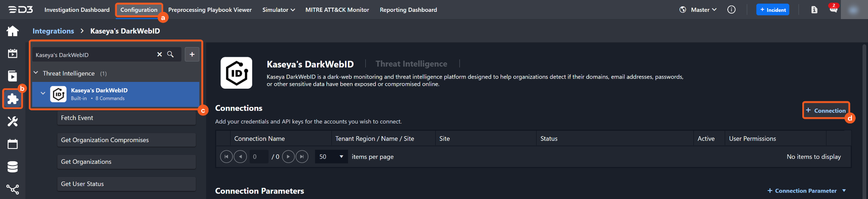Screen dimensions: 868x199
Task: Go to the next page of connections
Action: [288, 157]
